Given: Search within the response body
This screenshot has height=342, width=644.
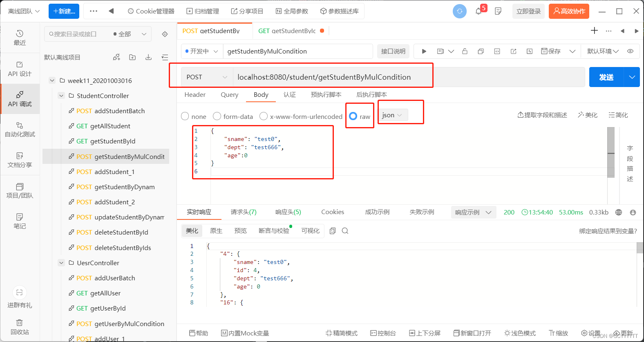Looking at the screenshot, I should coord(345,231).
